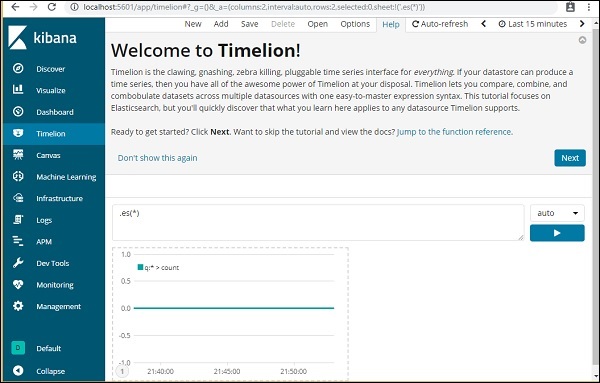Click Delete in the top menu

(x=283, y=24)
